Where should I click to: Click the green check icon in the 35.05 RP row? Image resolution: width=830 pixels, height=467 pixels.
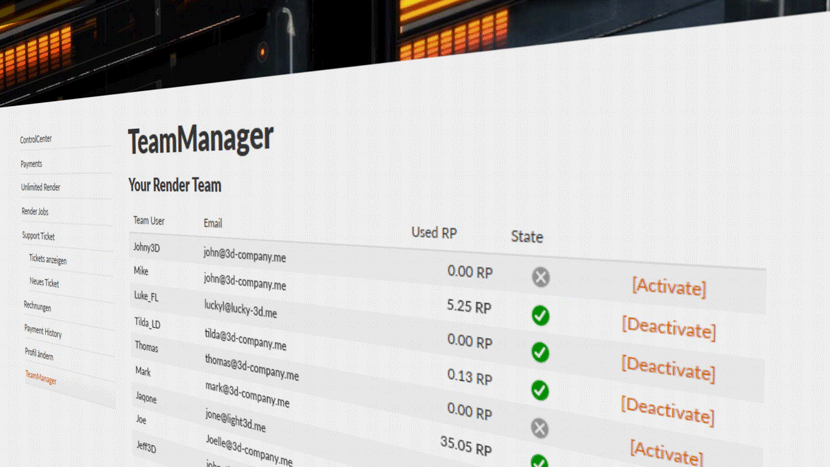(540, 461)
